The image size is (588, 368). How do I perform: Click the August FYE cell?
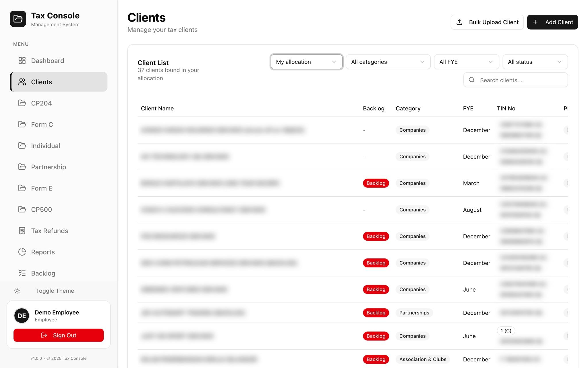[472, 210]
